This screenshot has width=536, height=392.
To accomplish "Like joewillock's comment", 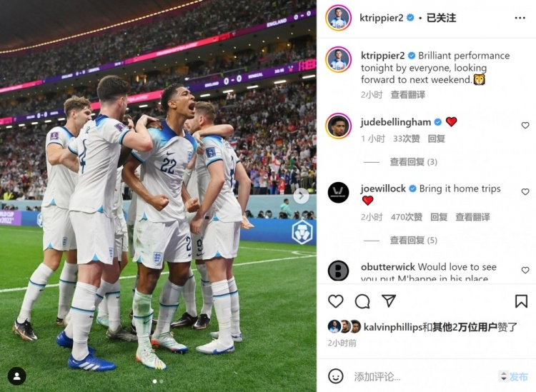I will pos(525,192).
